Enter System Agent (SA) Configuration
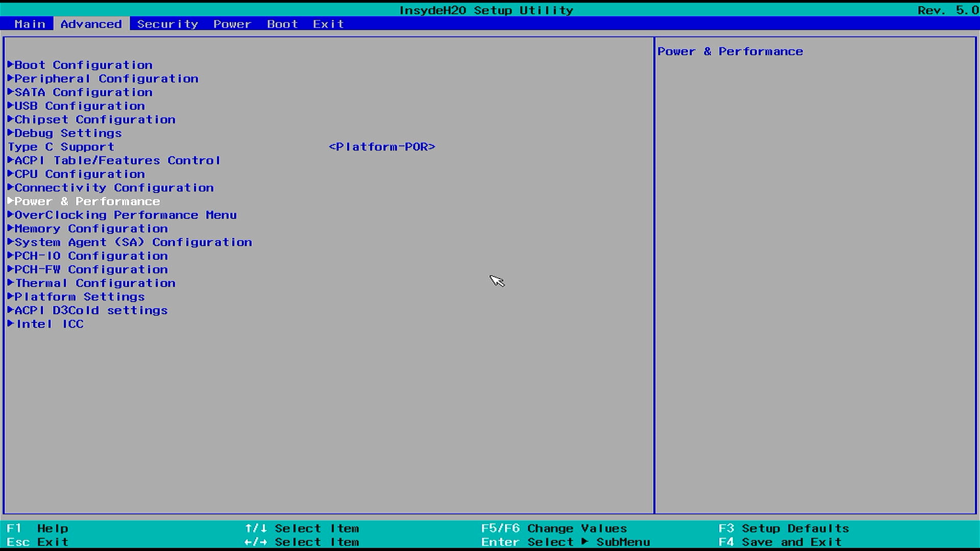 click(133, 242)
